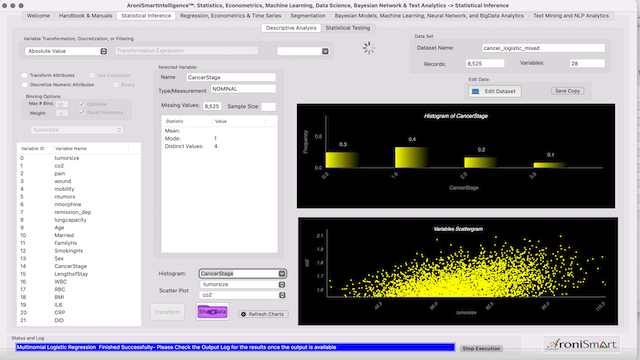The width and height of the screenshot is (640, 360).
Task: Click the blue status log message
Action: coord(235,347)
